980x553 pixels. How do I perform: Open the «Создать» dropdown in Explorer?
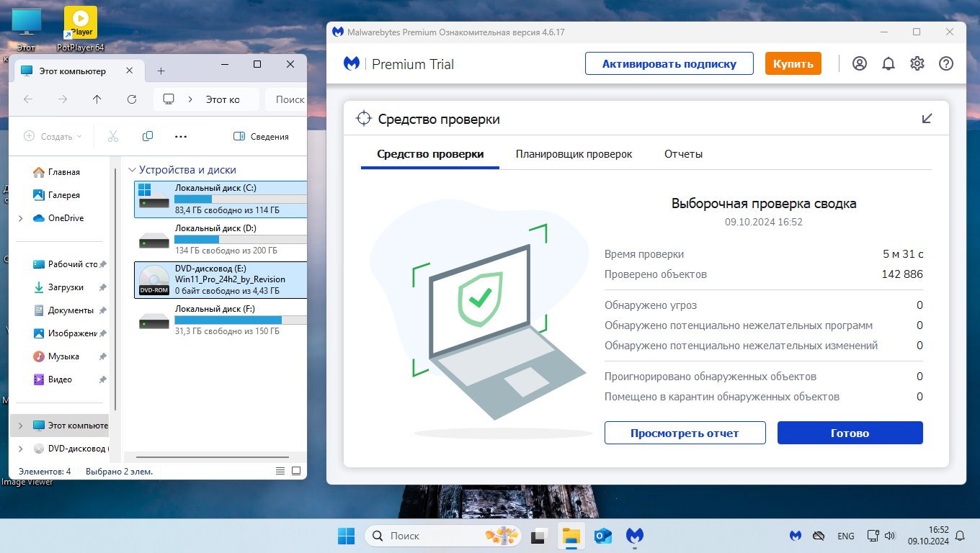coord(53,136)
